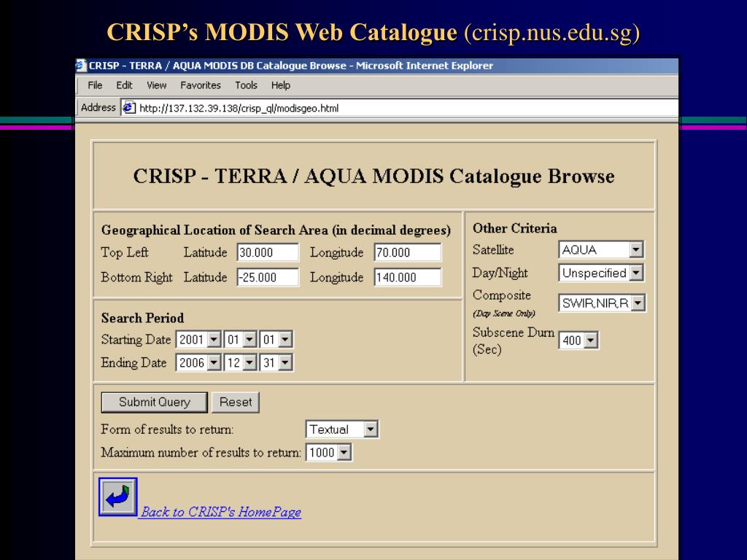747x560 pixels.
Task: Open the Edit menu
Action: click(x=124, y=85)
